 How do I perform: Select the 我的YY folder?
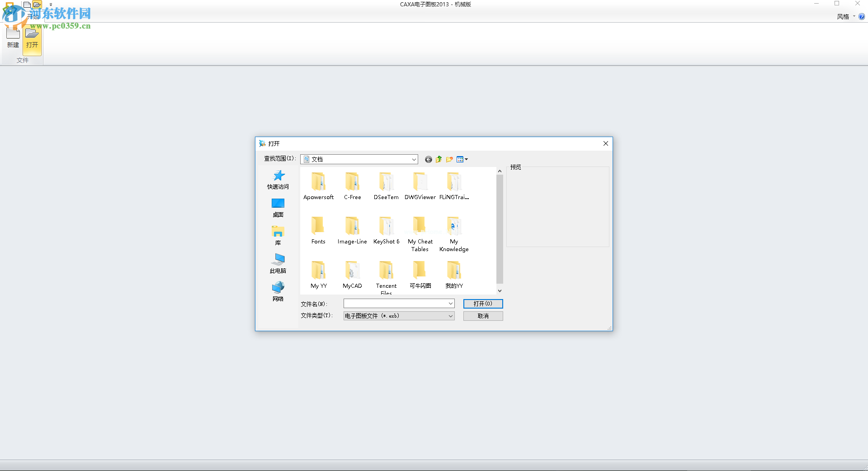[454, 275]
